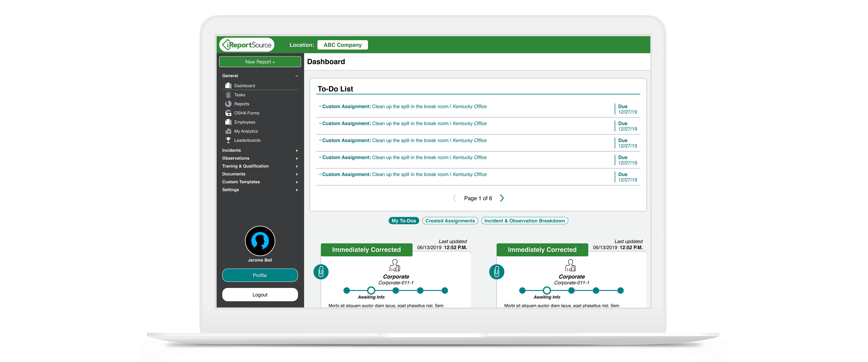Click the Awaiting Info step on the left card
This screenshot has height=362, width=868.
[x=371, y=291]
